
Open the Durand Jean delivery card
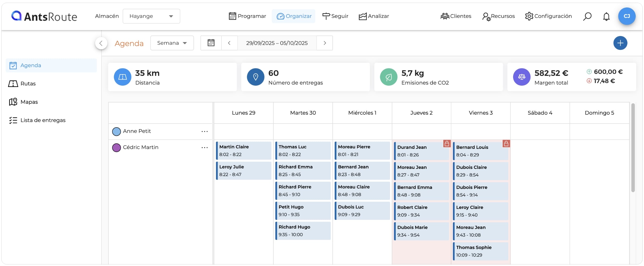coord(422,151)
